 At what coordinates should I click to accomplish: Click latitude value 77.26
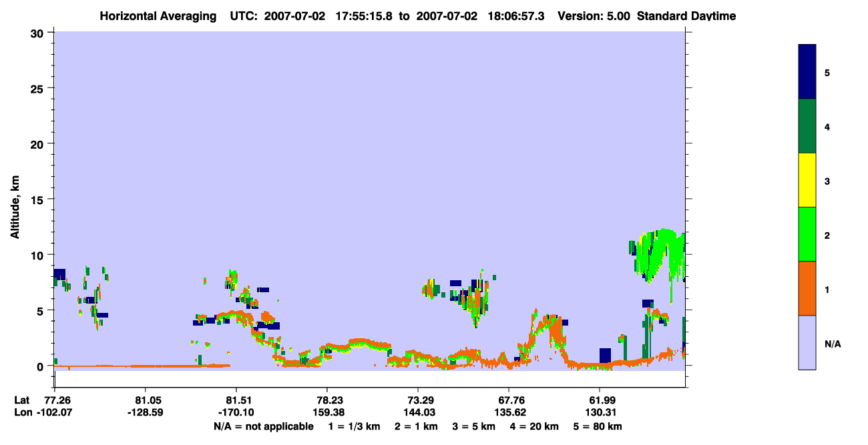click(x=57, y=400)
